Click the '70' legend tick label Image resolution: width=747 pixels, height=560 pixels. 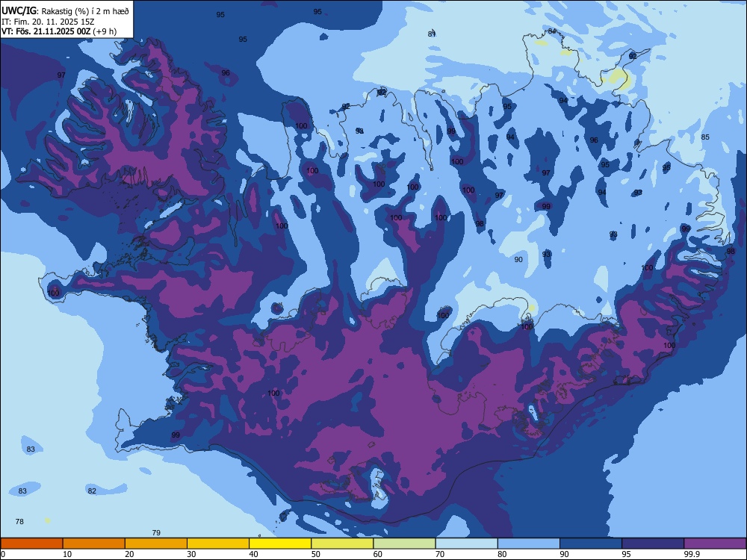440,554
